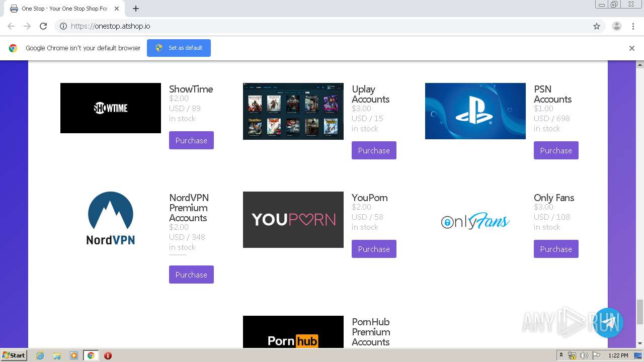Image resolution: width=644 pixels, height=362 pixels.
Task: Click the page scrollbar down arrow
Action: tap(640, 344)
